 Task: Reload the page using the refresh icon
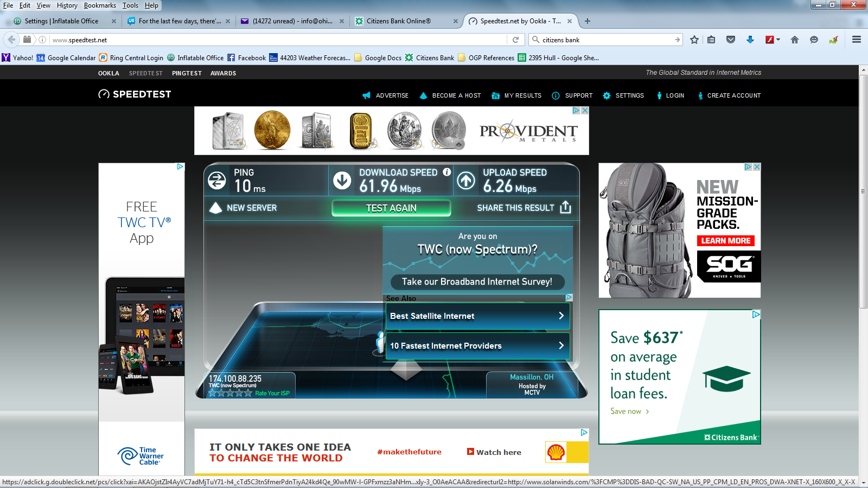point(516,40)
